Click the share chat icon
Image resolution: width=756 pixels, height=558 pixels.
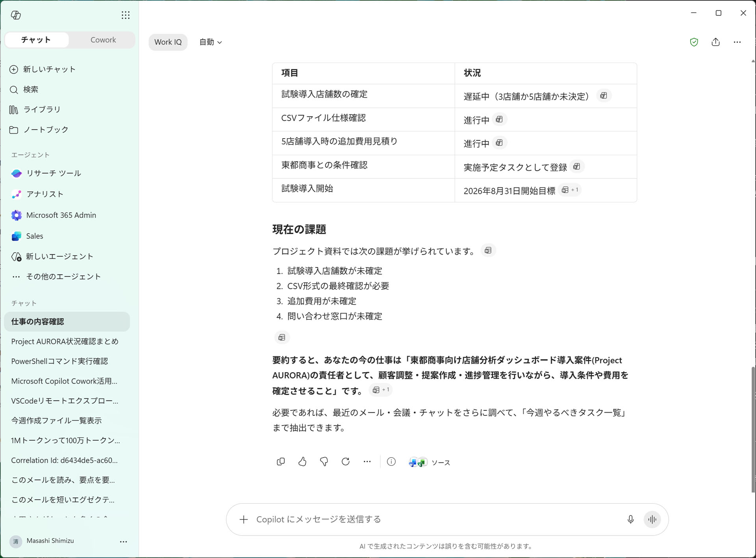click(x=716, y=42)
